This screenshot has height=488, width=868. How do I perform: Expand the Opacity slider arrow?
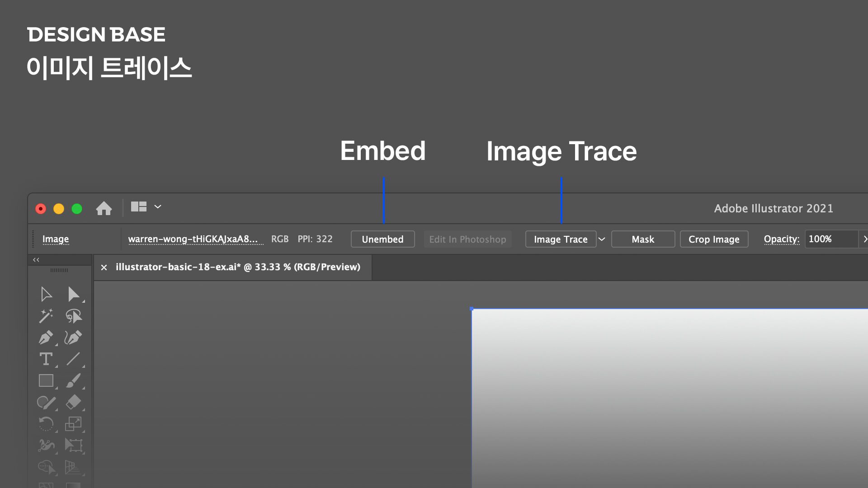[x=864, y=239]
